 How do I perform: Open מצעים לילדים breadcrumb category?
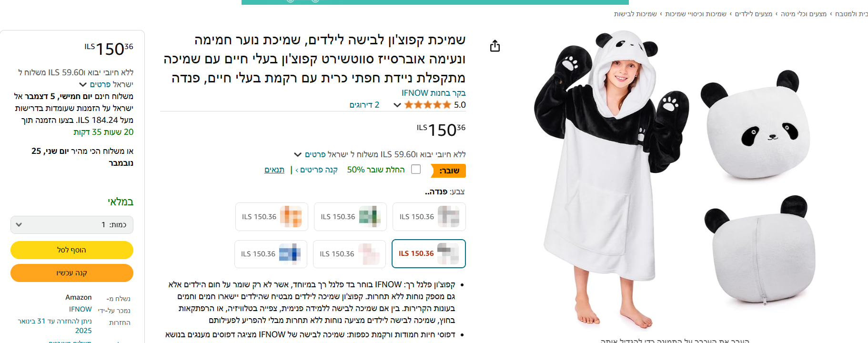point(753,14)
